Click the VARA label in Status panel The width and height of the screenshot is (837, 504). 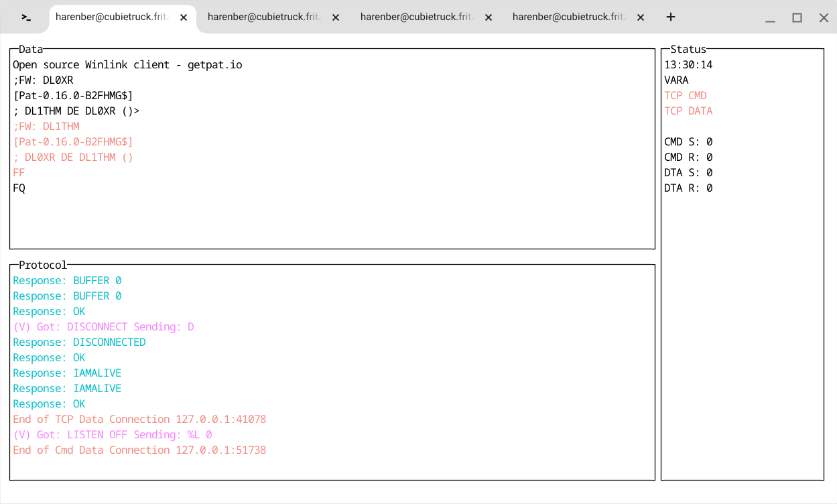tap(678, 80)
